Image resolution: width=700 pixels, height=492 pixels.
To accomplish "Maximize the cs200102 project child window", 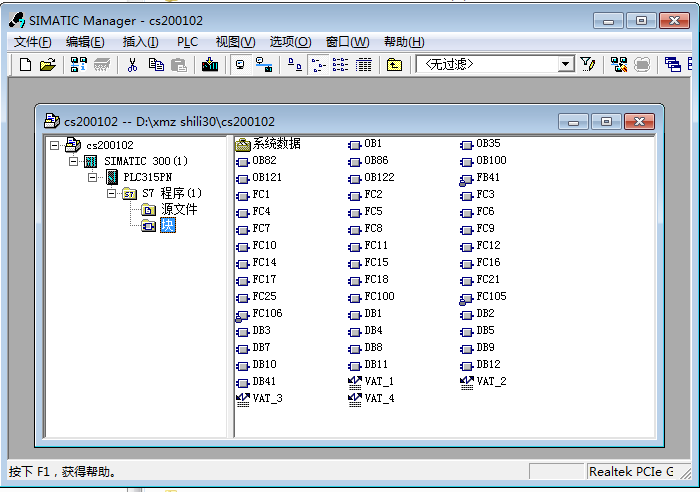I will (606, 122).
